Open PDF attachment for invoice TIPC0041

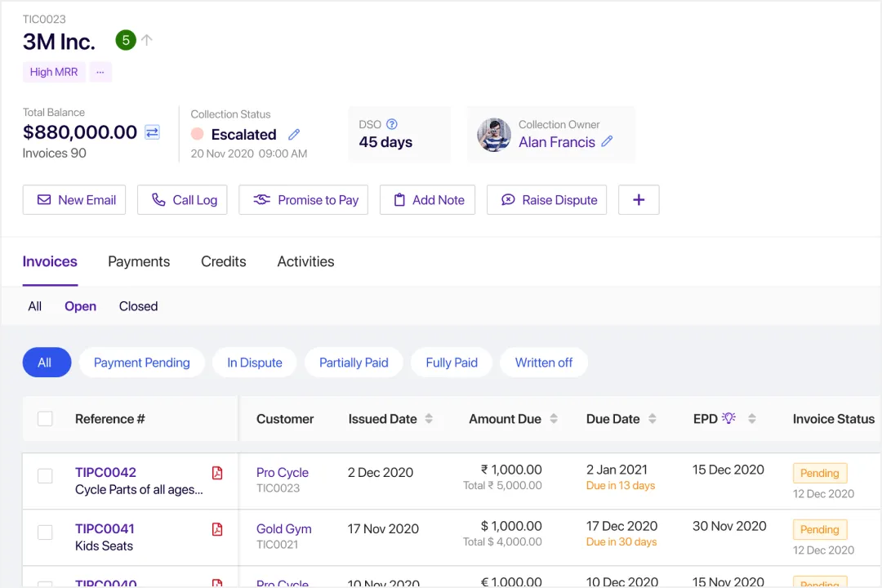click(x=216, y=528)
